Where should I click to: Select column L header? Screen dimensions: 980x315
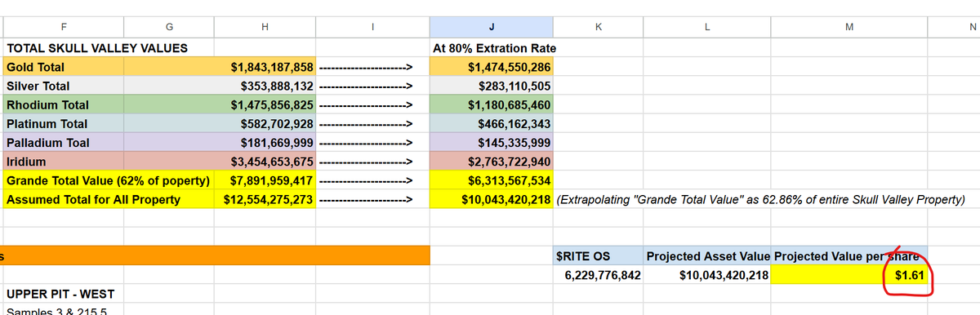(x=707, y=27)
